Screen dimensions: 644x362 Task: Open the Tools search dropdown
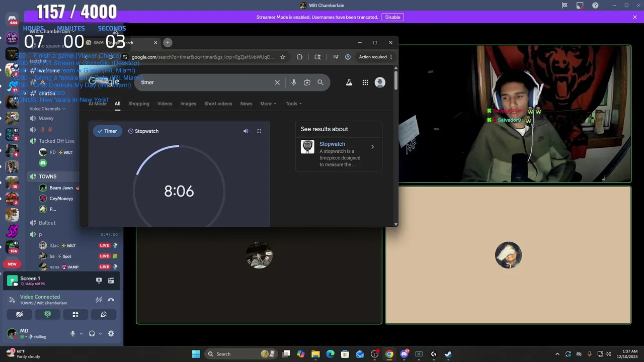coord(294,104)
